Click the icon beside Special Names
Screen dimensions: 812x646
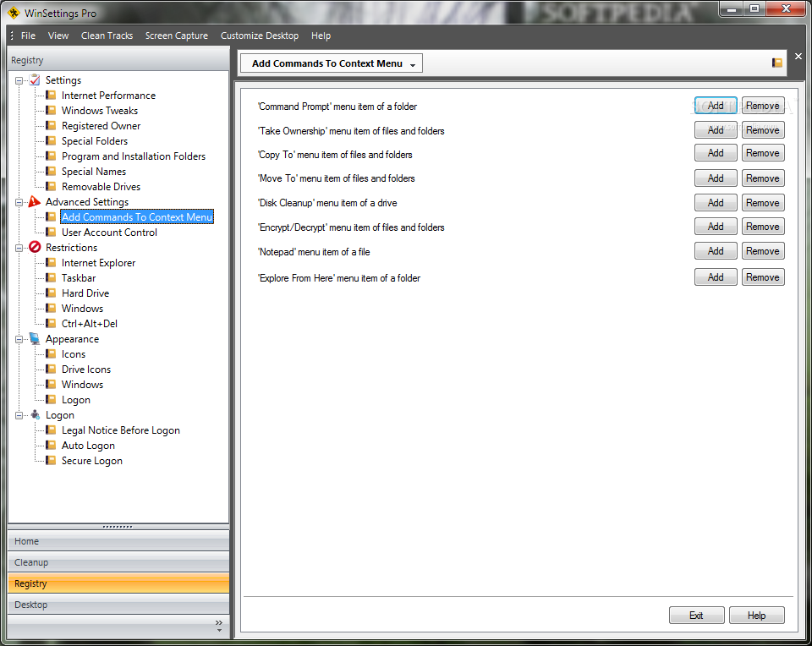(x=51, y=171)
